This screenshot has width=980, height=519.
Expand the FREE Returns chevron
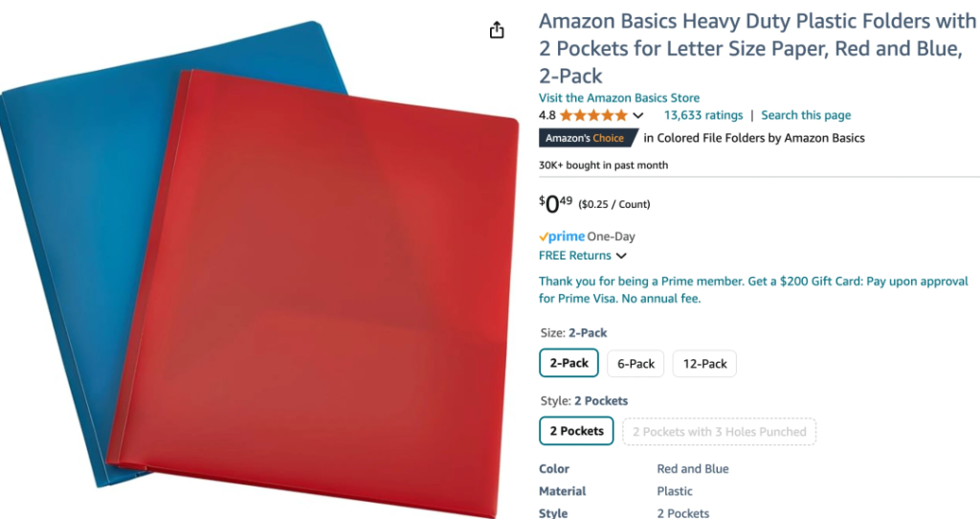click(x=621, y=256)
